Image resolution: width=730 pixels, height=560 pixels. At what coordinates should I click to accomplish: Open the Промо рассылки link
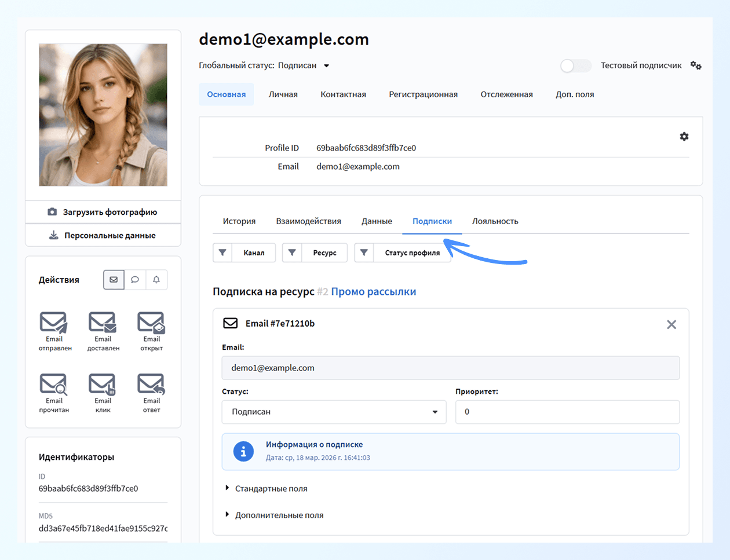pos(374,291)
